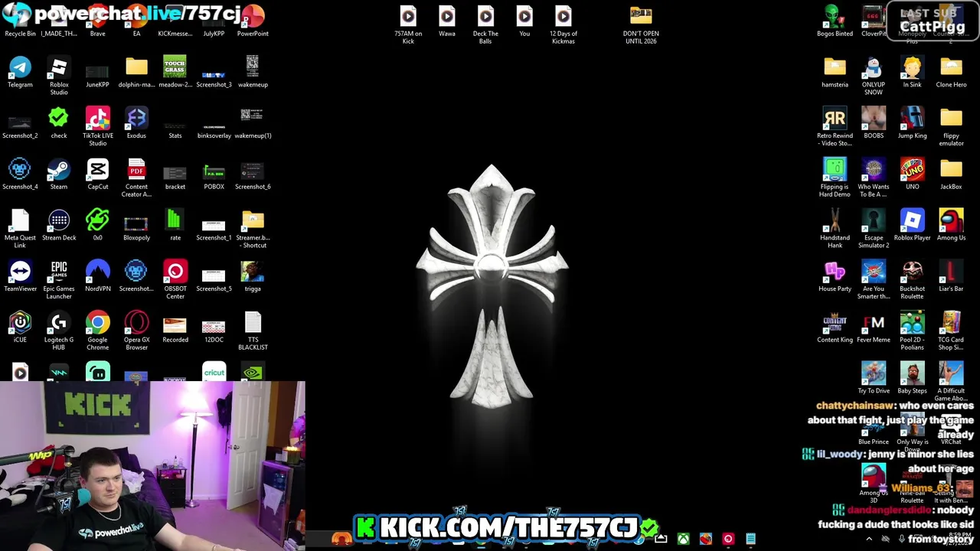
Task: Open the Clone Hero folder
Action: click(951, 73)
